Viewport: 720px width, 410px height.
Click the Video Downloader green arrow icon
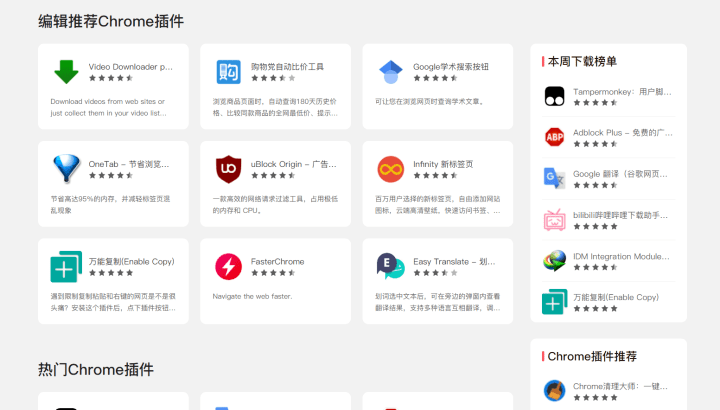point(66,72)
